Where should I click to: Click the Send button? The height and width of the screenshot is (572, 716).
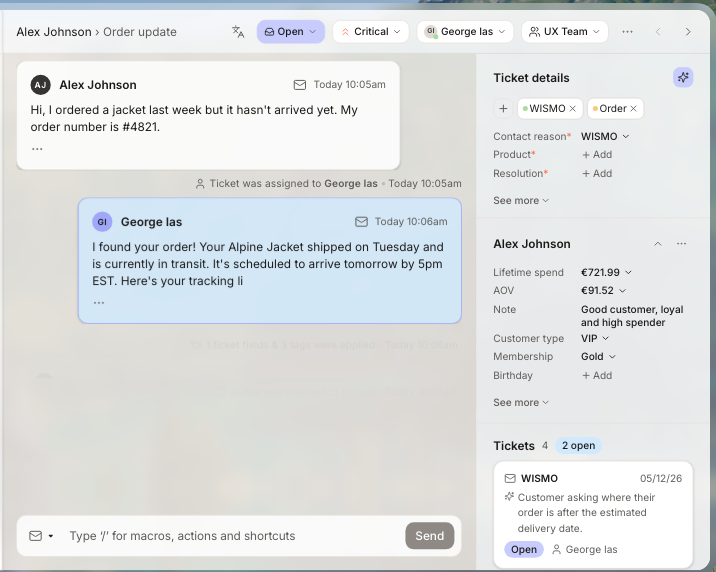[x=429, y=535]
